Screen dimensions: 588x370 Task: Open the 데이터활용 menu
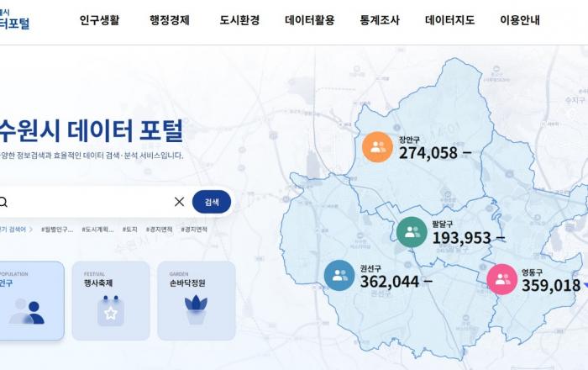[x=309, y=20]
